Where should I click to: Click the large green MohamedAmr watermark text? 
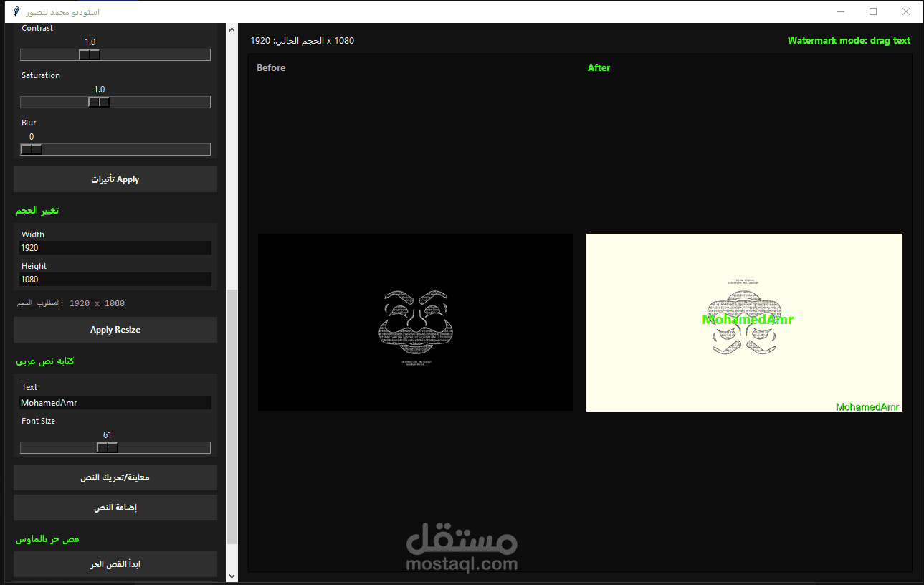click(x=748, y=320)
